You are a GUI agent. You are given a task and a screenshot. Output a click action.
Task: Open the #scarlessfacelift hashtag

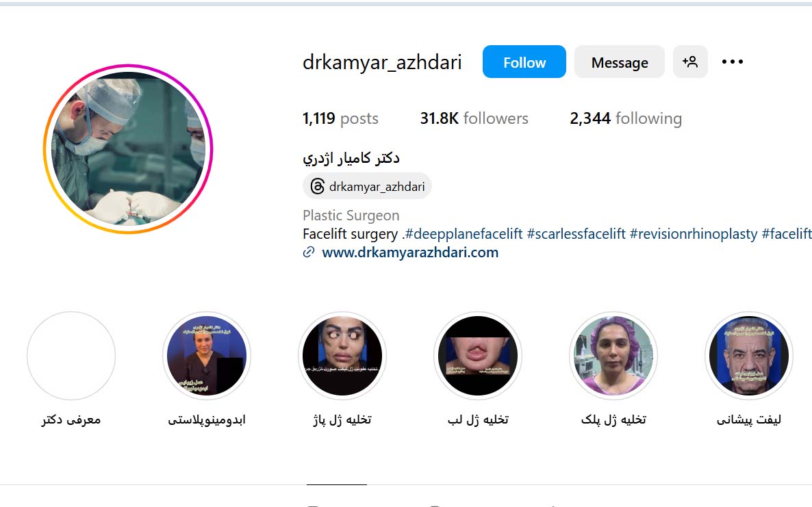[576, 234]
